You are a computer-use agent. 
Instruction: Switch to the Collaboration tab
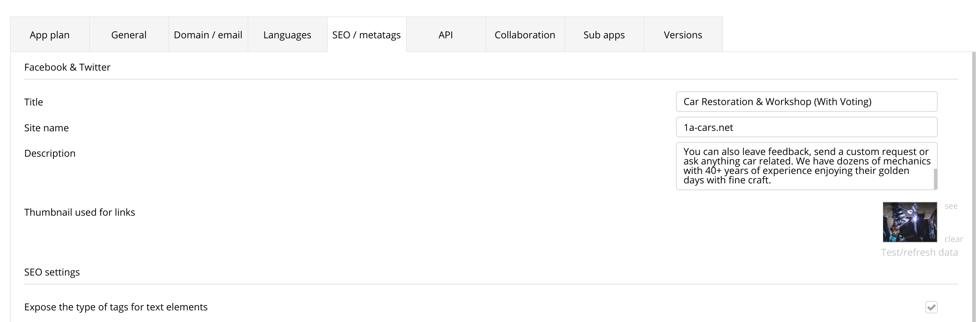coord(525,35)
